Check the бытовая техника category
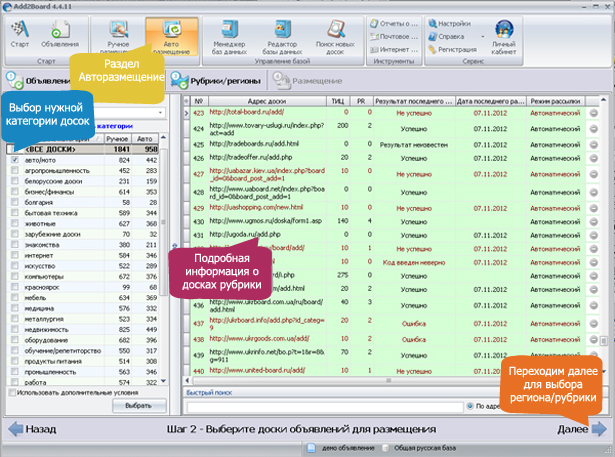615x457 pixels. (15, 213)
